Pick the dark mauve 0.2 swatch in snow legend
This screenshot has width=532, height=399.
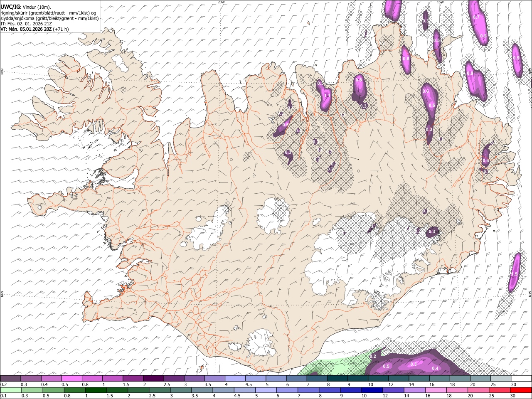coord(10,378)
